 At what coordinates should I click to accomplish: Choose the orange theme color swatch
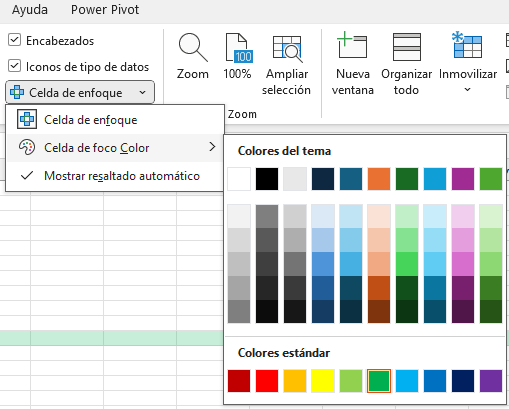[x=379, y=179]
